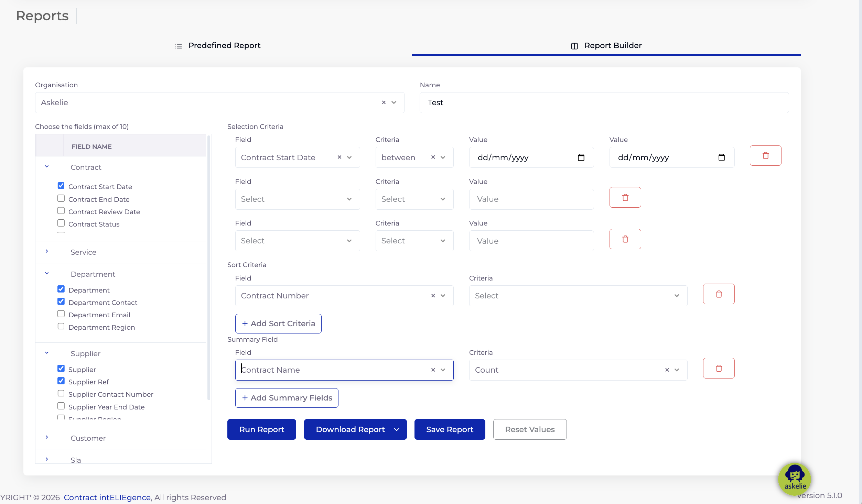
Task: Check the Contract Status checkbox
Action: coord(61,223)
